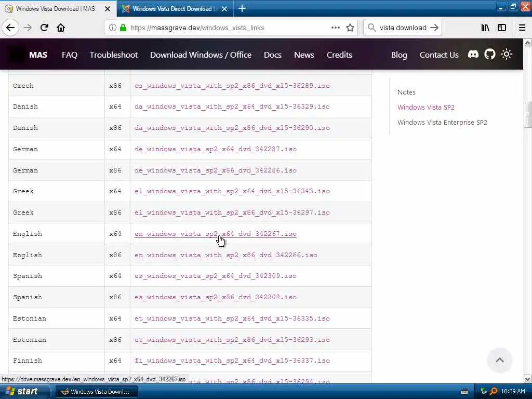Download Czech x86 Vista ISO link

point(232,86)
